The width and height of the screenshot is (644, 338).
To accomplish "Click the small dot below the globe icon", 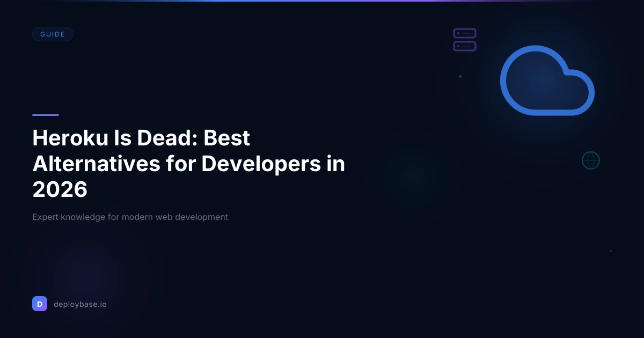I will 611,251.
